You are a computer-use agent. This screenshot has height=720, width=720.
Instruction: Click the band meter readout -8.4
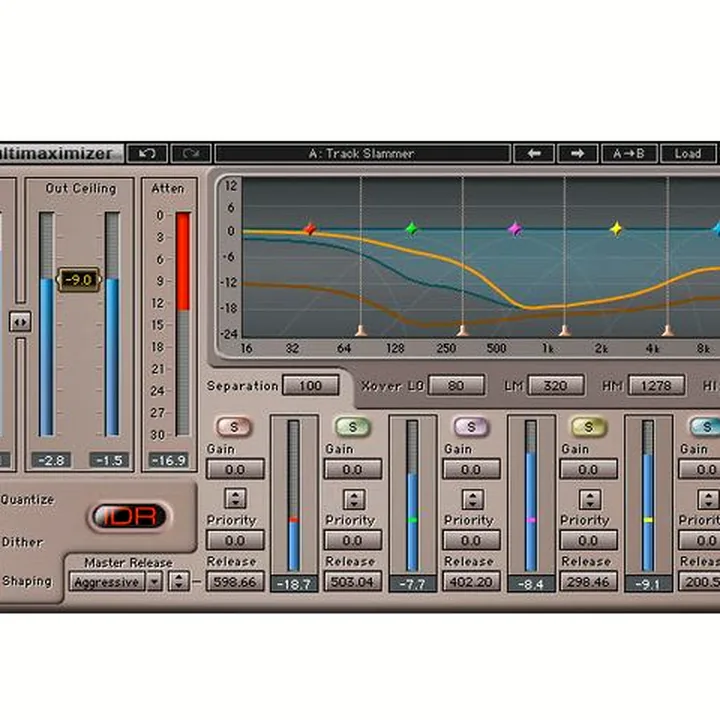[531, 584]
